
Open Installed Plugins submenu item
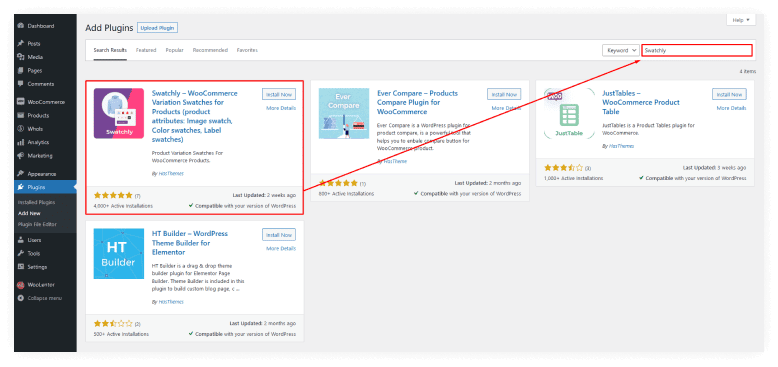point(36,202)
